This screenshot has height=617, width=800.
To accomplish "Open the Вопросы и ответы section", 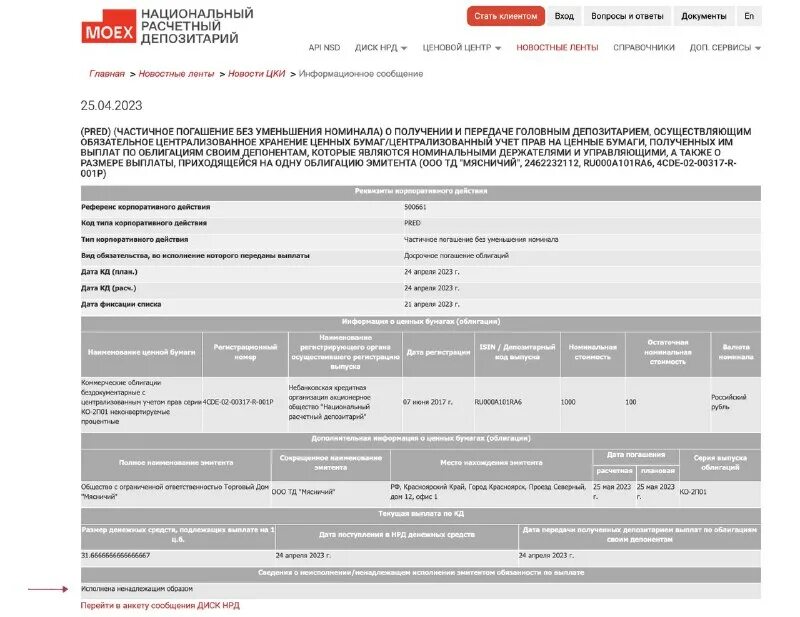I will (627, 16).
